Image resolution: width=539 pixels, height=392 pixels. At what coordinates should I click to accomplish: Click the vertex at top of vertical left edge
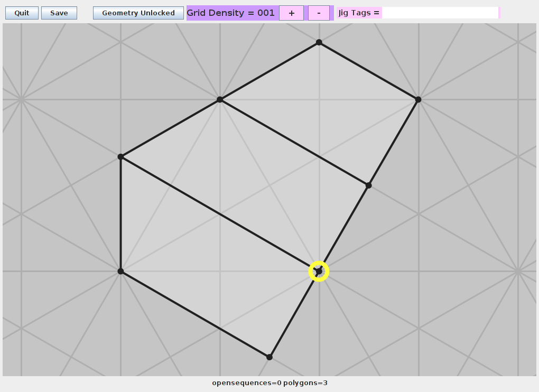[x=120, y=157]
